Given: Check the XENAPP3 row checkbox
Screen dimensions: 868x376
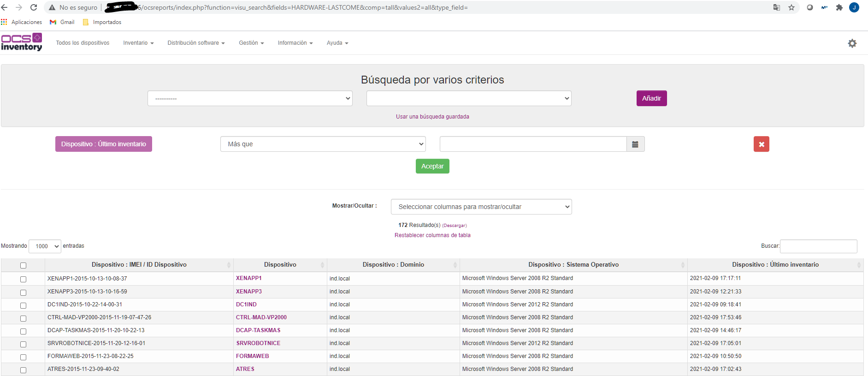Looking at the screenshot, I should (23, 292).
